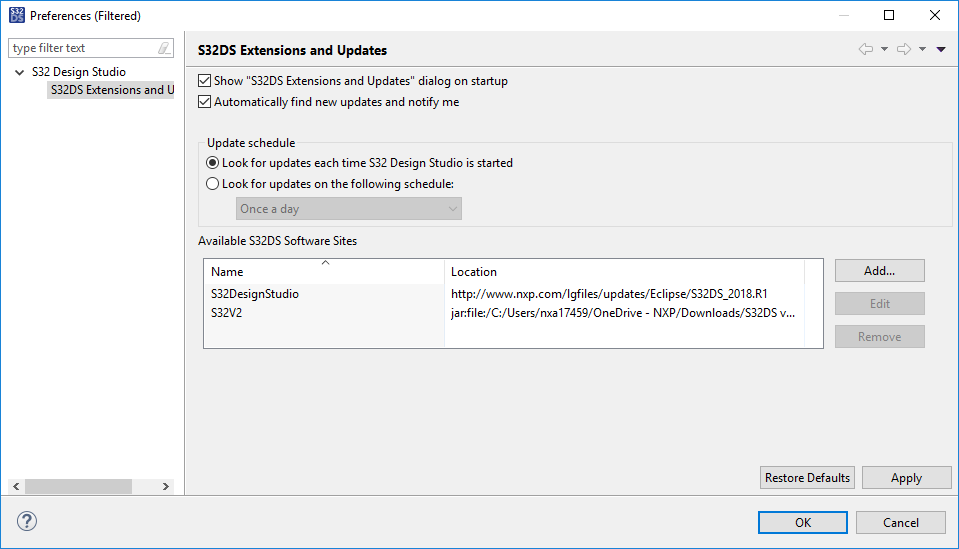
Task: Clear the filter text with eraser icon
Action: tap(164, 48)
